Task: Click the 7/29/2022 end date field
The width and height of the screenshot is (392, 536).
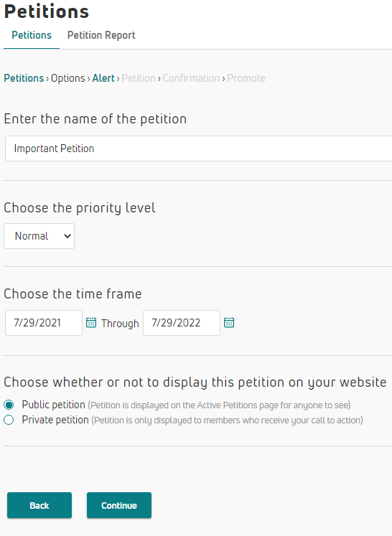Action: click(182, 323)
